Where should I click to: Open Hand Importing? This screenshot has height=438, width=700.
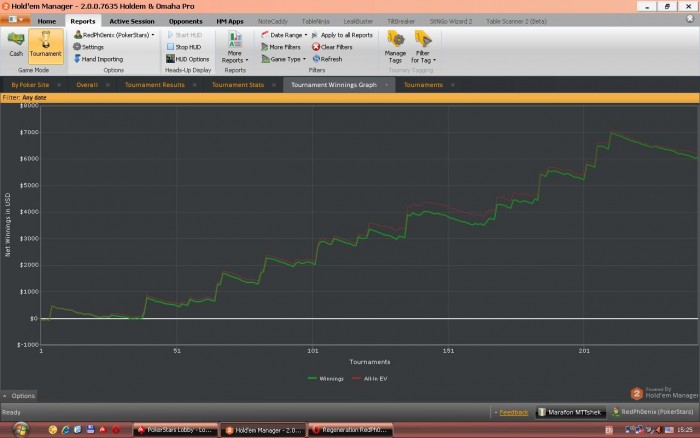[98, 59]
